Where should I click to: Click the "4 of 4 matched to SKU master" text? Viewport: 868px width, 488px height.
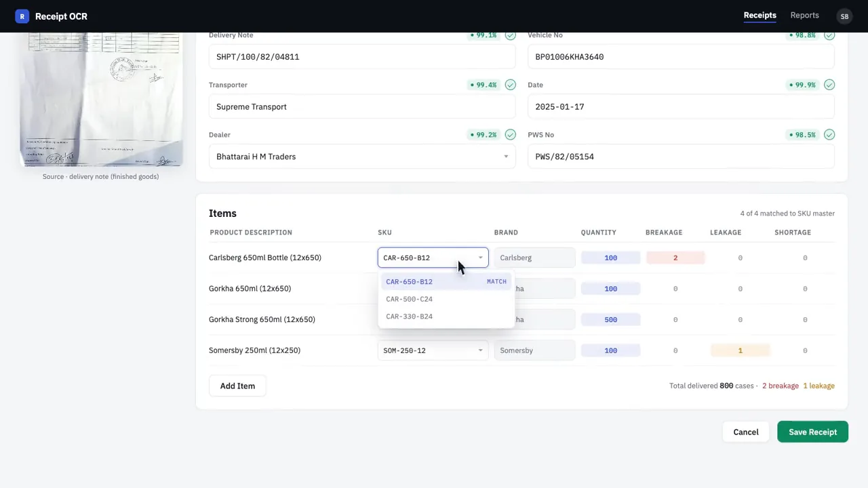787,213
